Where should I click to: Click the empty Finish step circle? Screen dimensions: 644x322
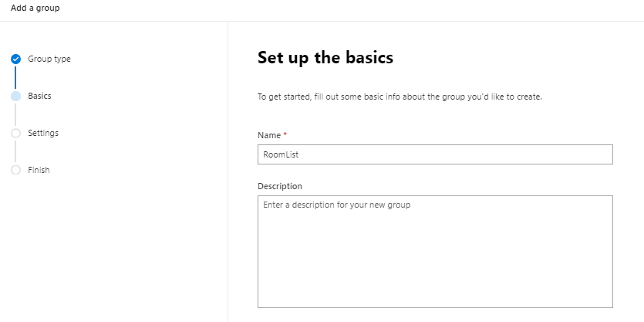click(15, 170)
